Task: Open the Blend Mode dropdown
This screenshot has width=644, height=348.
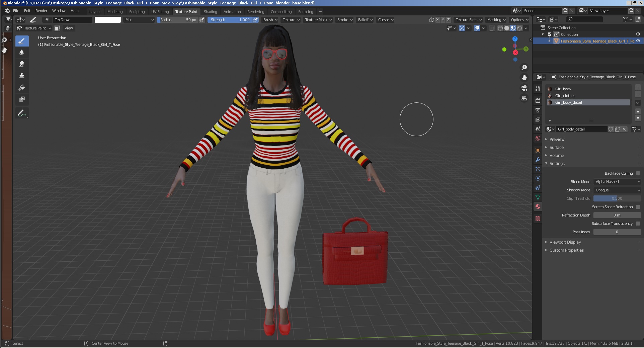Action: [x=617, y=182]
